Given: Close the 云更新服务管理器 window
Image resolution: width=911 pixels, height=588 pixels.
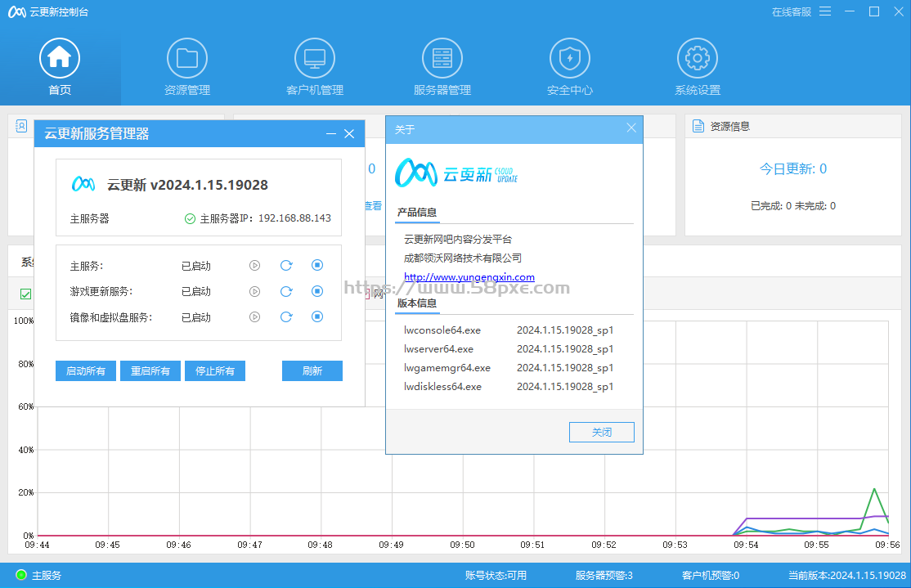Looking at the screenshot, I should coord(349,133).
